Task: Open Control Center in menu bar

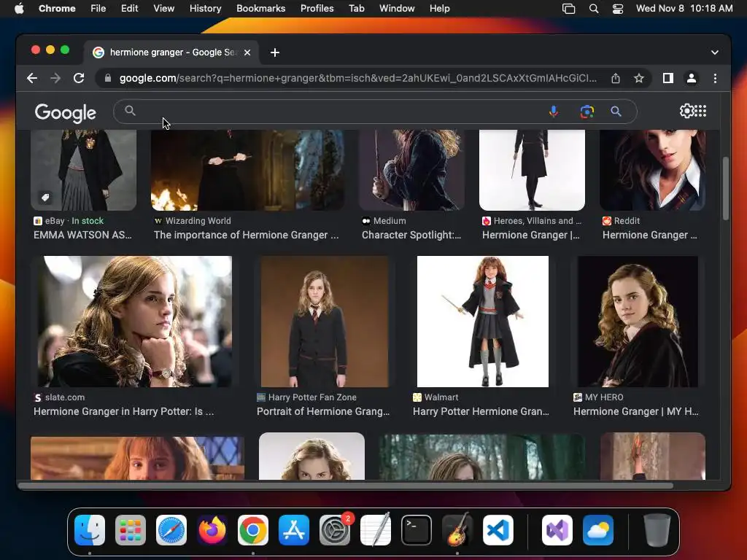Action: pyautogui.click(x=618, y=9)
